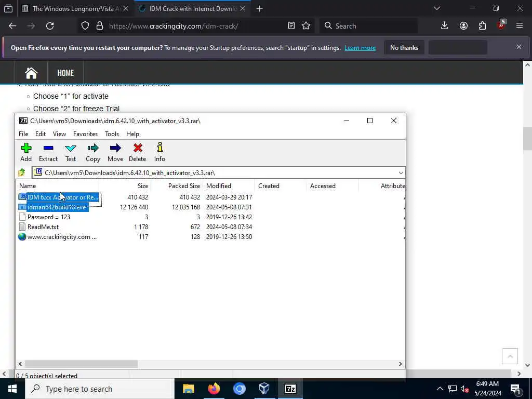Bookmark this page with star icon

pos(306,26)
